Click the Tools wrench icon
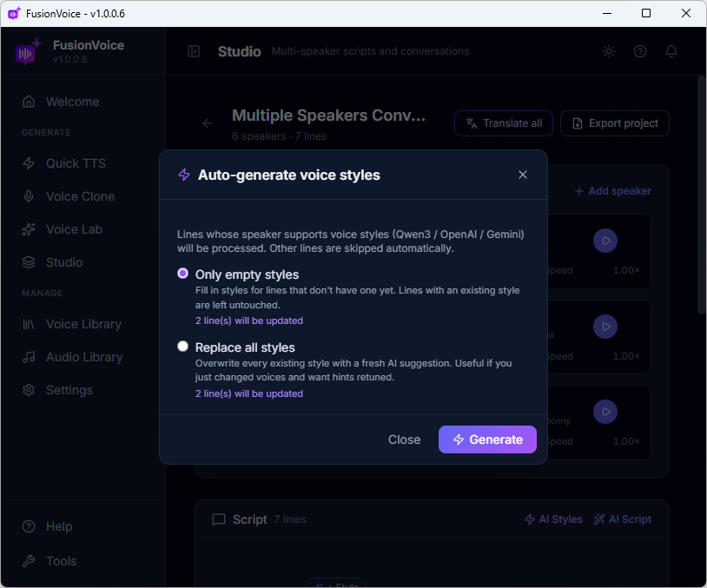Image resolution: width=707 pixels, height=588 pixels. (29, 561)
